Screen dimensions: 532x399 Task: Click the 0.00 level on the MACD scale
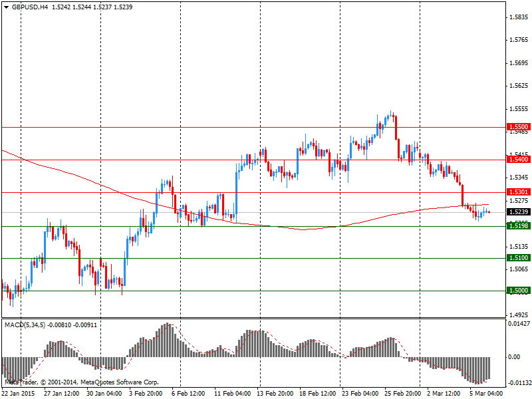[514, 357]
